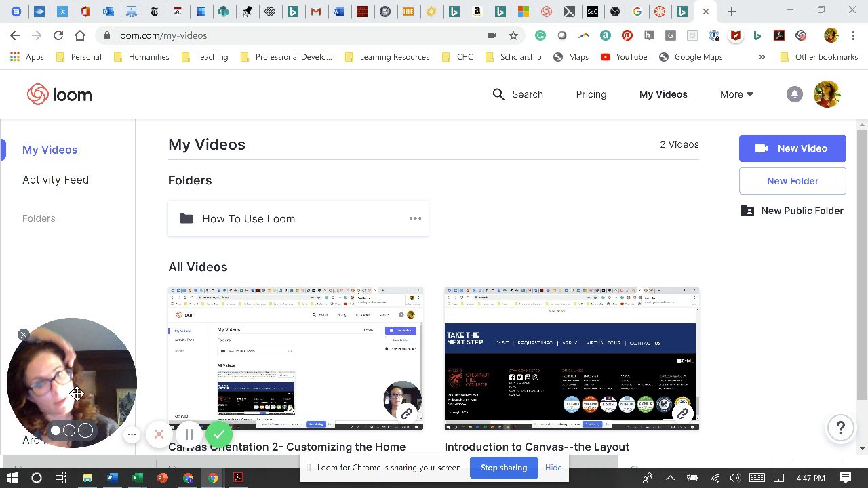Open the notifications bell
The image size is (868, 488).
click(794, 94)
